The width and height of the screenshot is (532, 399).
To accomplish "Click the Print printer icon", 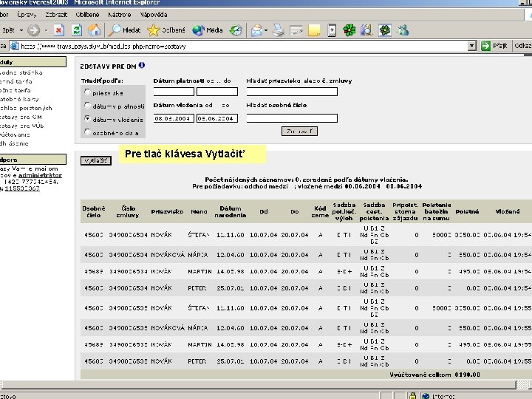I will 279,30.
